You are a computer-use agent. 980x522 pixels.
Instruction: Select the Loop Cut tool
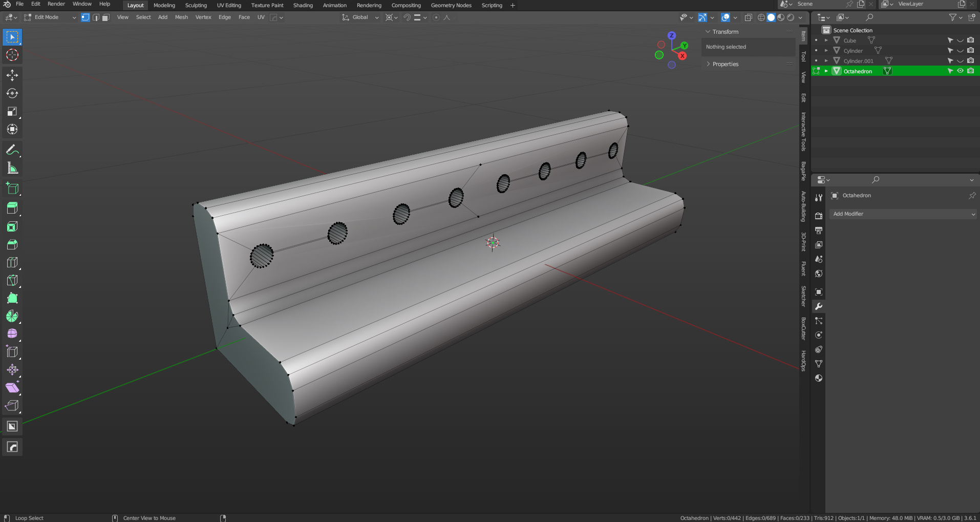click(12, 262)
